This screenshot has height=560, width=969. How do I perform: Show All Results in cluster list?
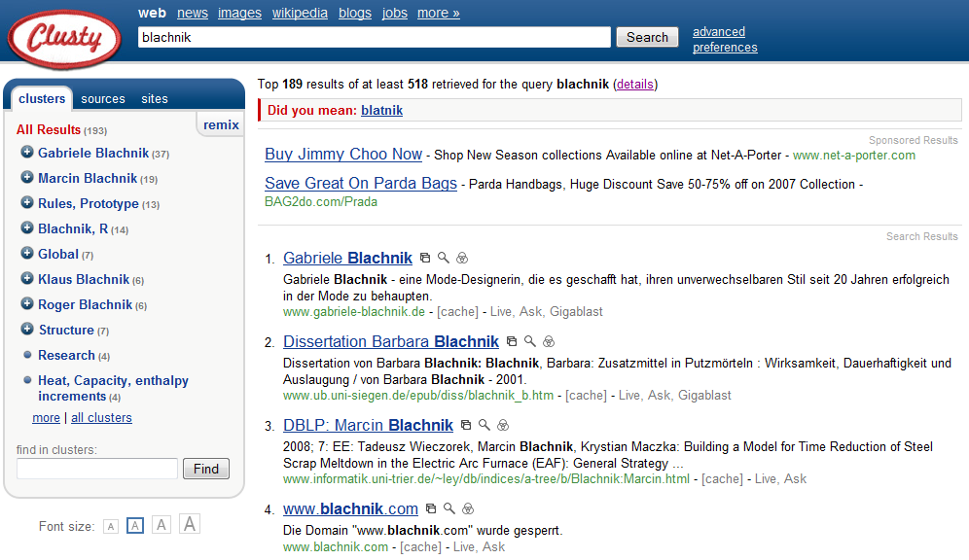click(49, 129)
